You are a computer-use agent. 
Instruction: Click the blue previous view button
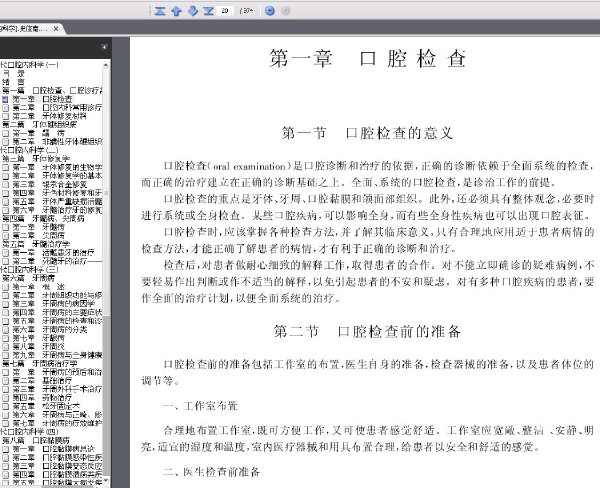tap(270, 11)
